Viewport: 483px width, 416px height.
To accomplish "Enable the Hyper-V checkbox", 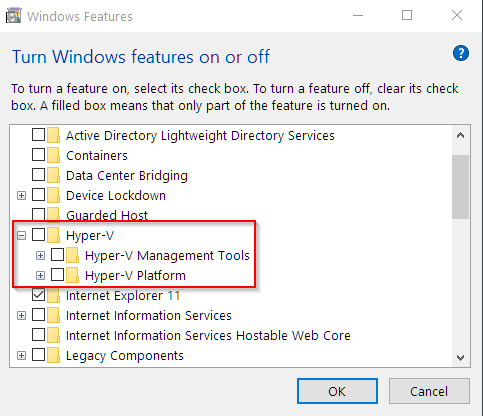I will point(38,235).
